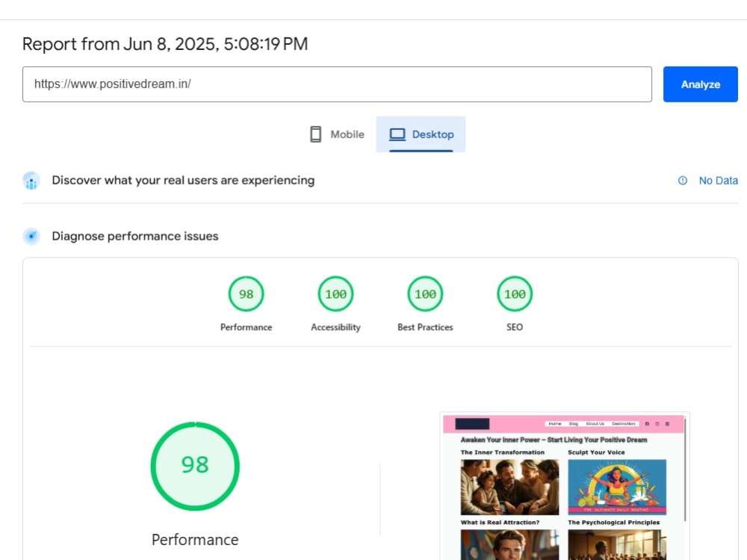Click the info icon beside No Data
This screenshot has width=747, height=560.
pos(683,181)
